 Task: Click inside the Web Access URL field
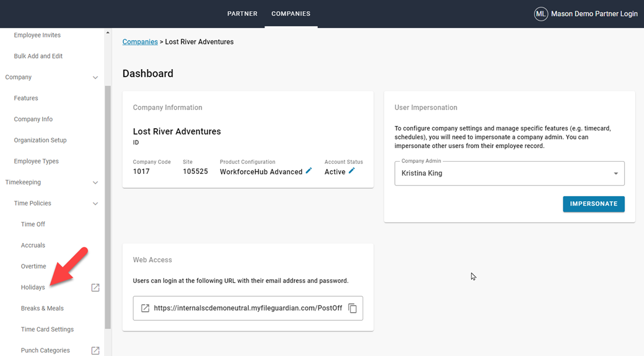coord(246,308)
